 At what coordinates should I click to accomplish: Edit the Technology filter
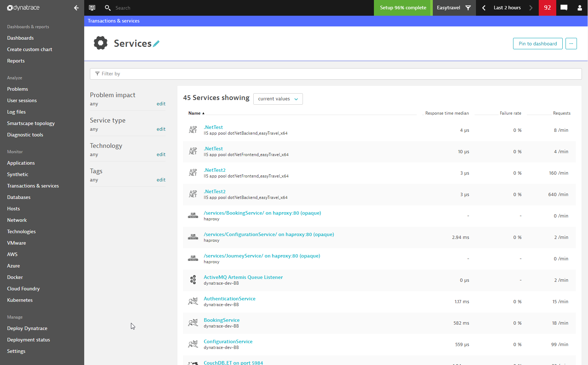point(161,154)
